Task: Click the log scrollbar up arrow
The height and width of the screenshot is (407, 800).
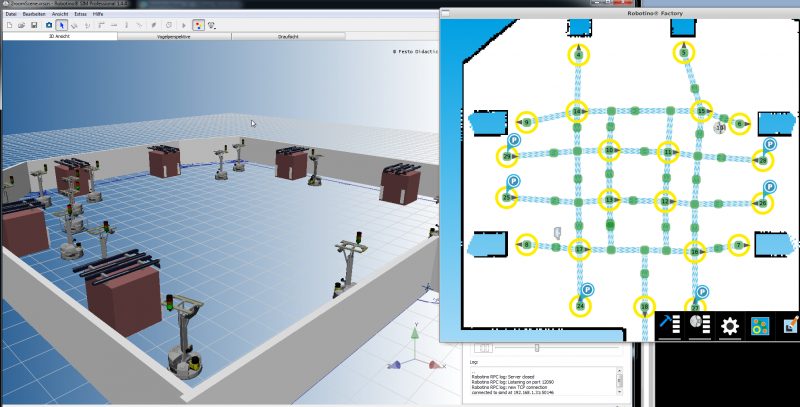Action: (619, 371)
